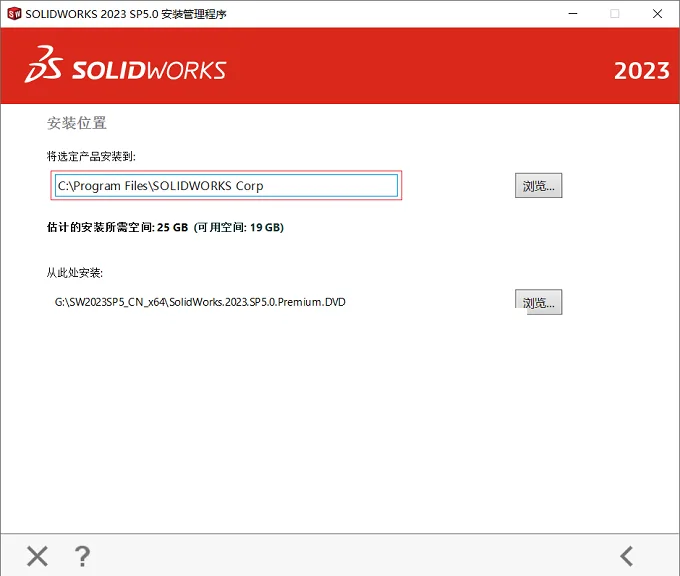The image size is (680, 576).
Task: Close the SOLIDWORKS installation manager window
Action: pyautogui.click(x=657, y=14)
